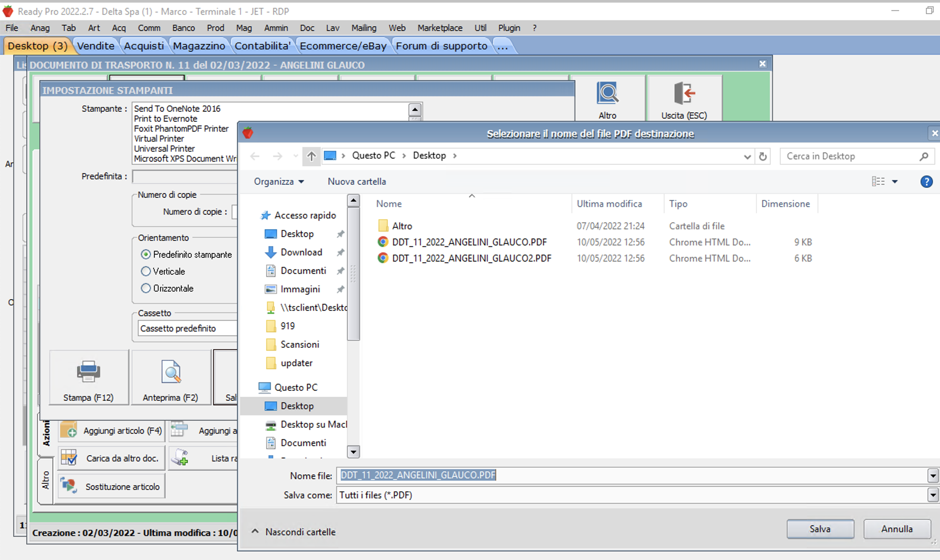The image size is (940, 560).
Task: Open the Anag menu
Action: tap(40, 28)
